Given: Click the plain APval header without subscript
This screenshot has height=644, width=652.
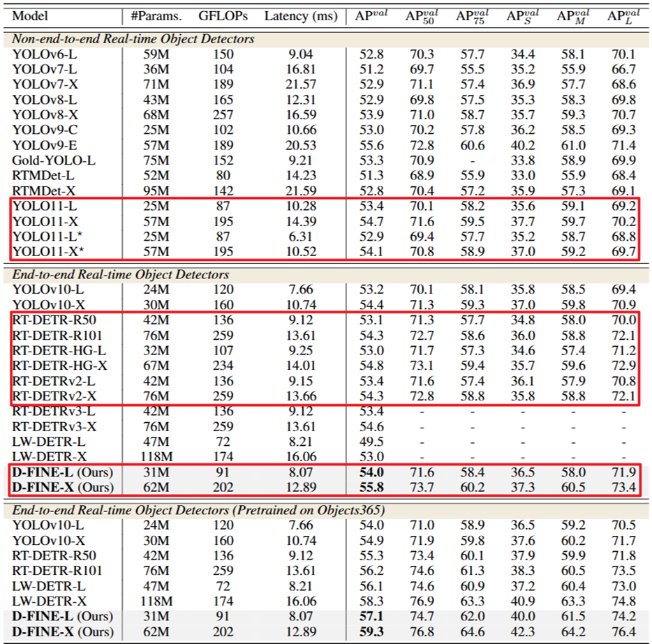Looking at the screenshot, I should (371, 15).
